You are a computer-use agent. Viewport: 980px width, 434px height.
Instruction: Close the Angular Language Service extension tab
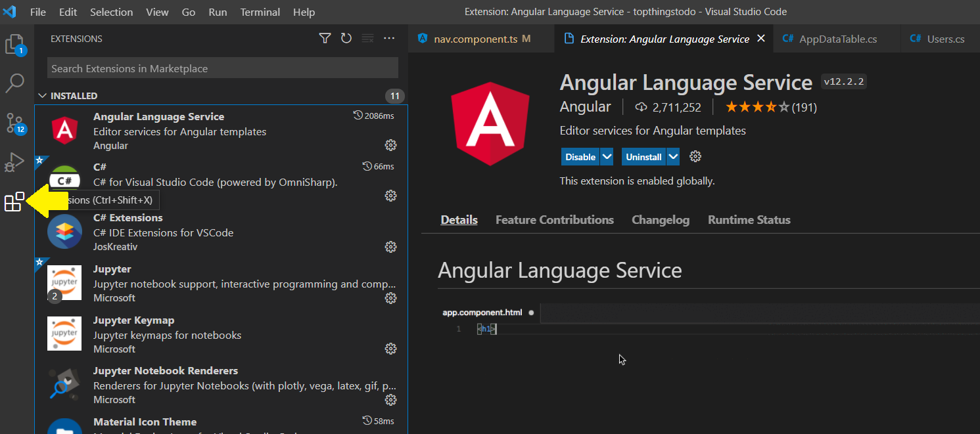pyautogui.click(x=761, y=39)
